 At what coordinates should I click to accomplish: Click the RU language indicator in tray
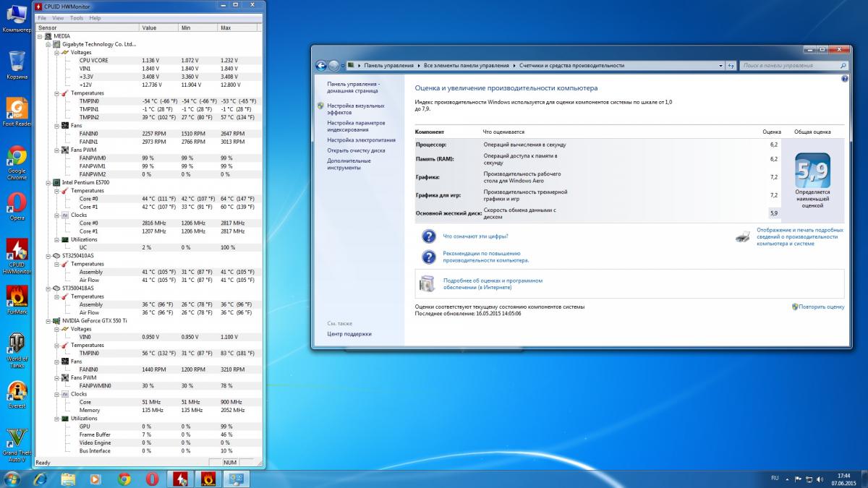pyautogui.click(x=775, y=478)
